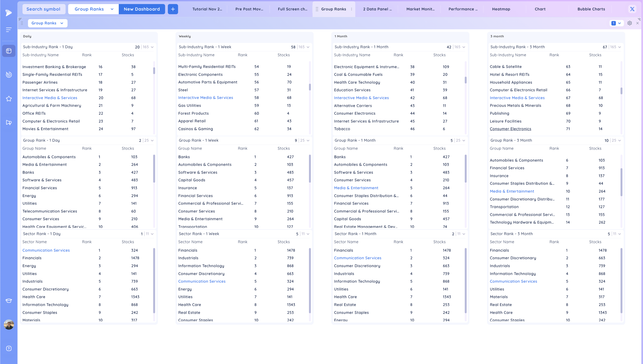Click the New Dashboard button

click(142, 9)
